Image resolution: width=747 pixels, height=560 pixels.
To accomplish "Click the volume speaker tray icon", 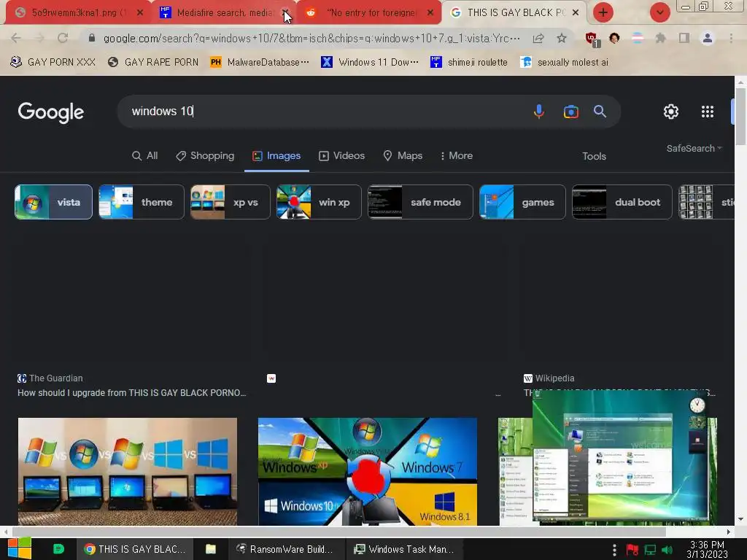I will (667, 550).
